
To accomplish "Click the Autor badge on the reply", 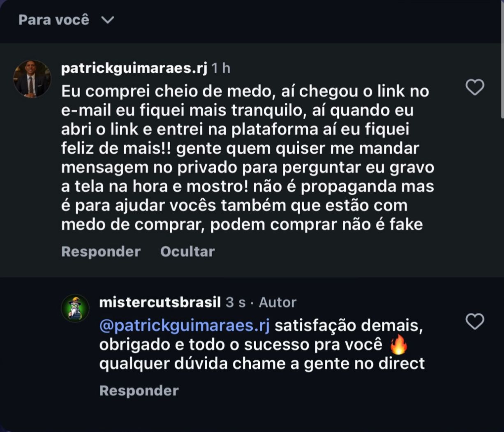I will (277, 303).
